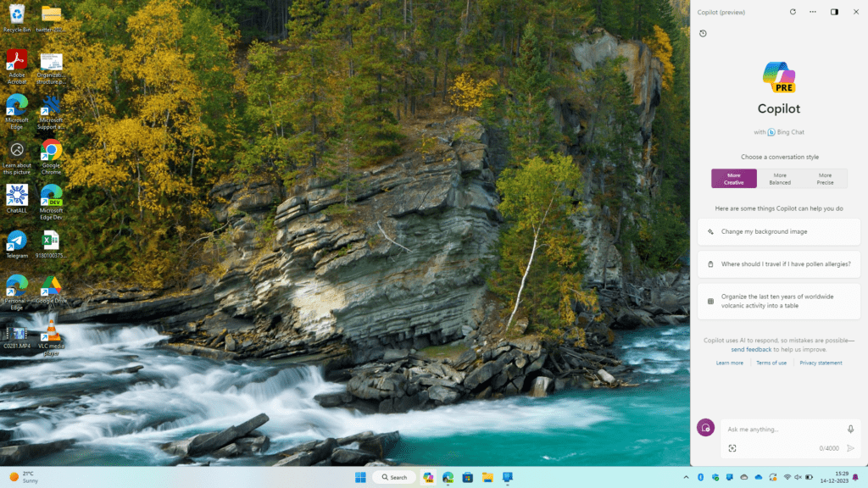The image size is (868, 488).
Task: Switch to the More Precise style
Action: [824, 178]
